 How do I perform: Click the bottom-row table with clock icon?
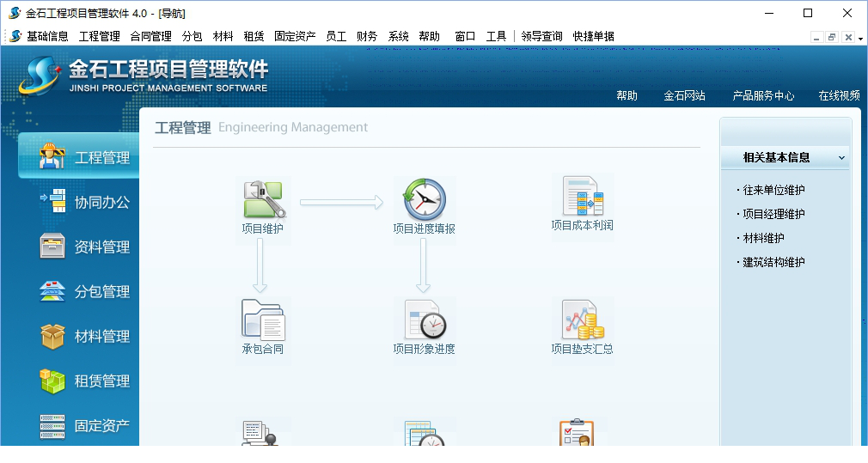point(425,433)
